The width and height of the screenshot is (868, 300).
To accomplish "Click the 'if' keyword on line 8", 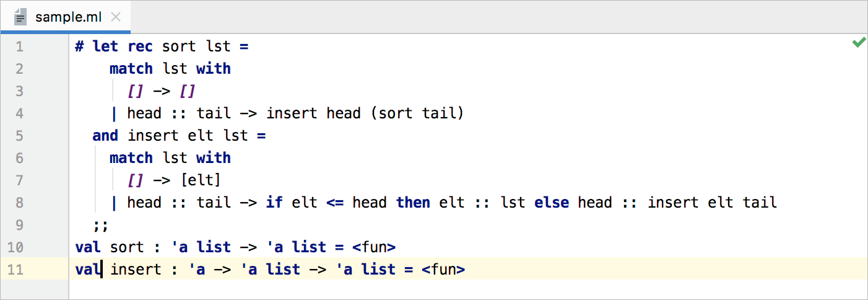I will tap(274, 203).
